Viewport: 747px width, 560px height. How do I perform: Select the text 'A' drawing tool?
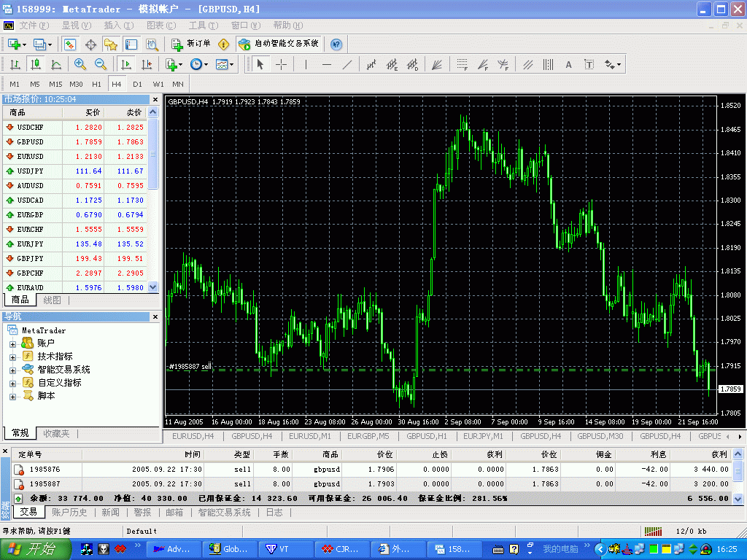(x=568, y=65)
